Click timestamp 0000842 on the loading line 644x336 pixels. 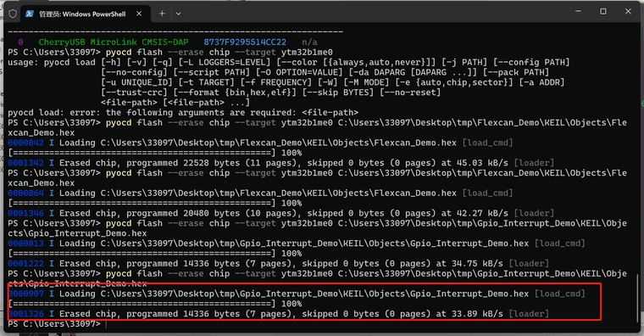[25, 143]
